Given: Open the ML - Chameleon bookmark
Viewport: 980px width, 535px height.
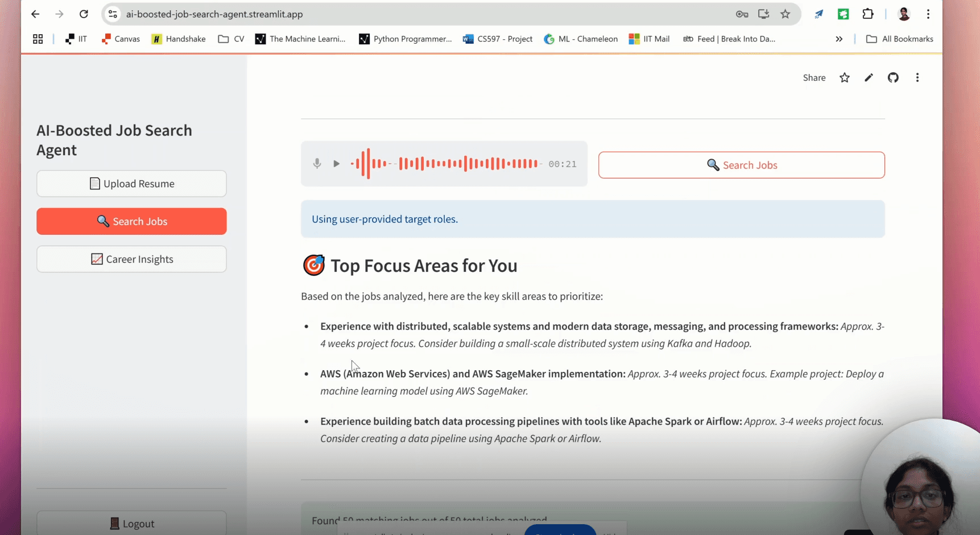Looking at the screenshot, I should (581, 39).
